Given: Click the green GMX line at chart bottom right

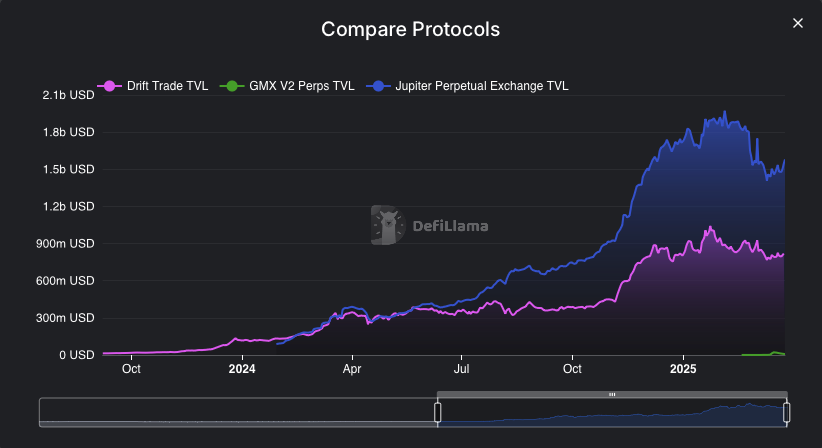Looking at the screenshot, I should (x=763, y=354).
